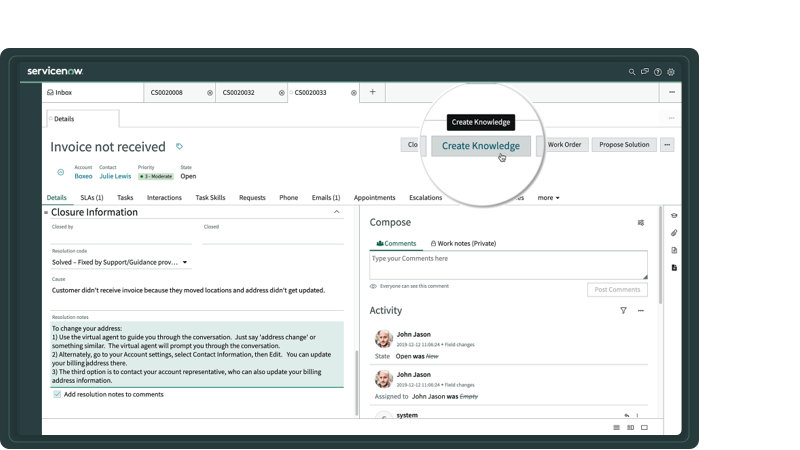This screenshot has width=800, height=450.
Task: Open the attachments paperclip in the sidebar
Action: click(674, 233)
